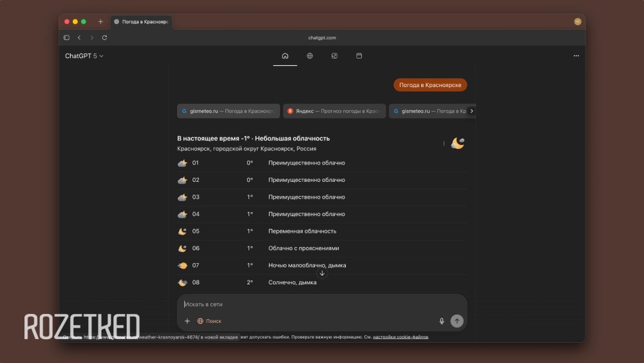Toggle the browser sidebar icon
The image size is (644, 363).
[x=66, y=38]
